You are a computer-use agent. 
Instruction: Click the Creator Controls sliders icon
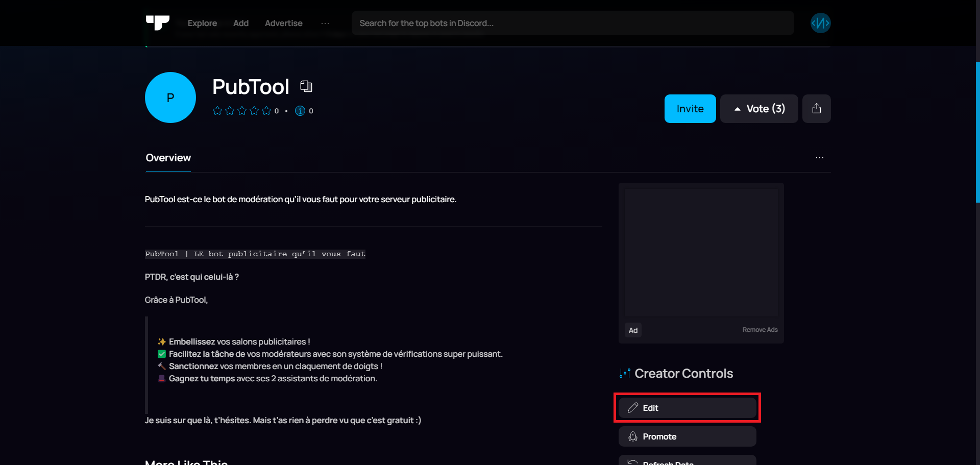point(625,374)
